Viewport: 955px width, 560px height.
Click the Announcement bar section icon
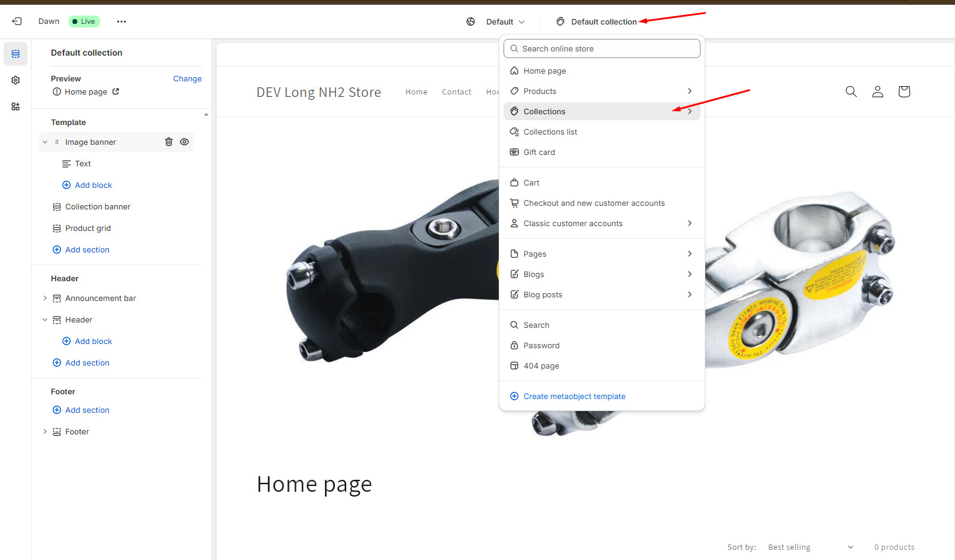point(57,298)
